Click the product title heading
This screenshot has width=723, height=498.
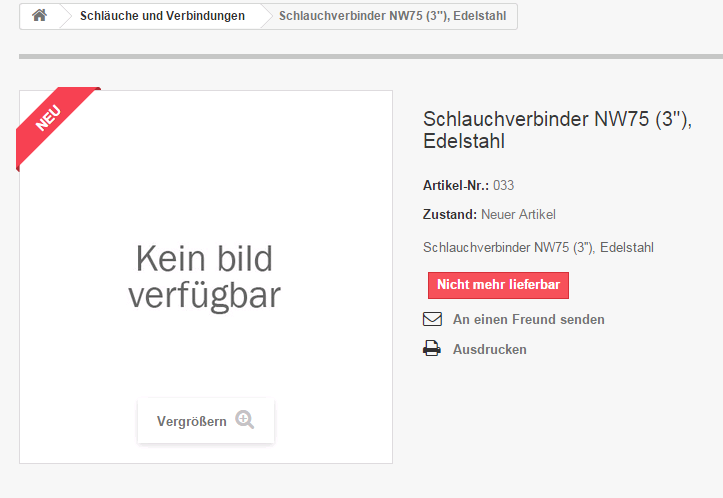point(557,130)
